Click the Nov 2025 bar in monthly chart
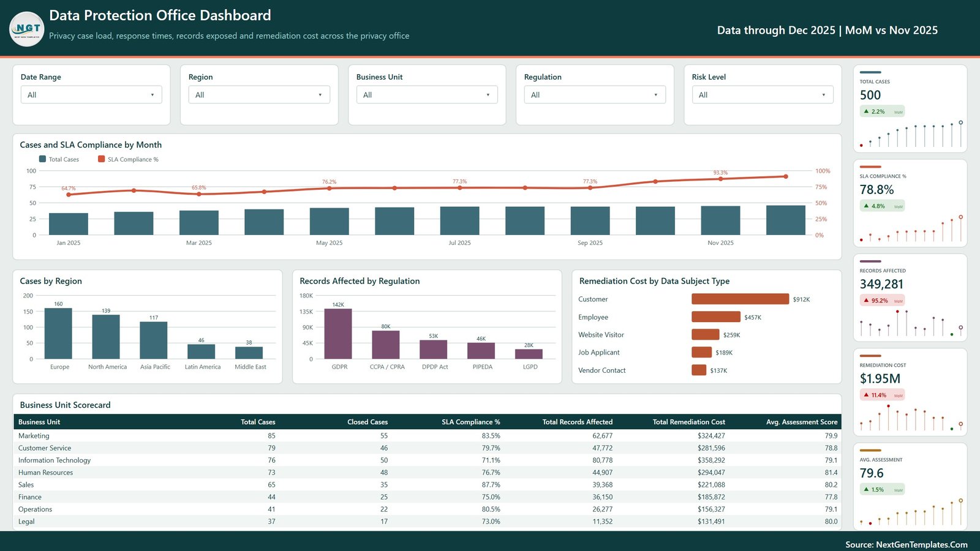Viewport: 980px width, 551px height. pyautogui.click(x=720, y=220)
